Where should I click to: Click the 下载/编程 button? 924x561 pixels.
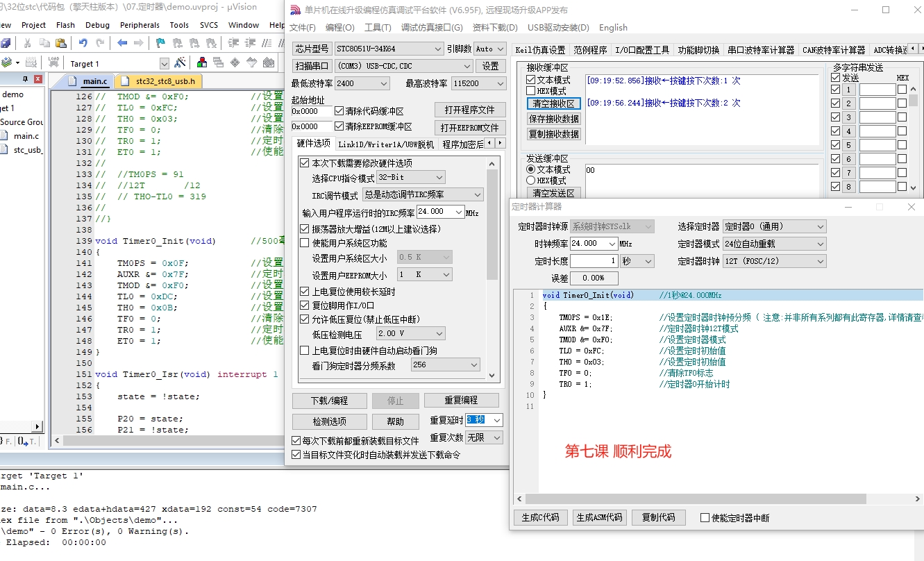click(329, 401)
